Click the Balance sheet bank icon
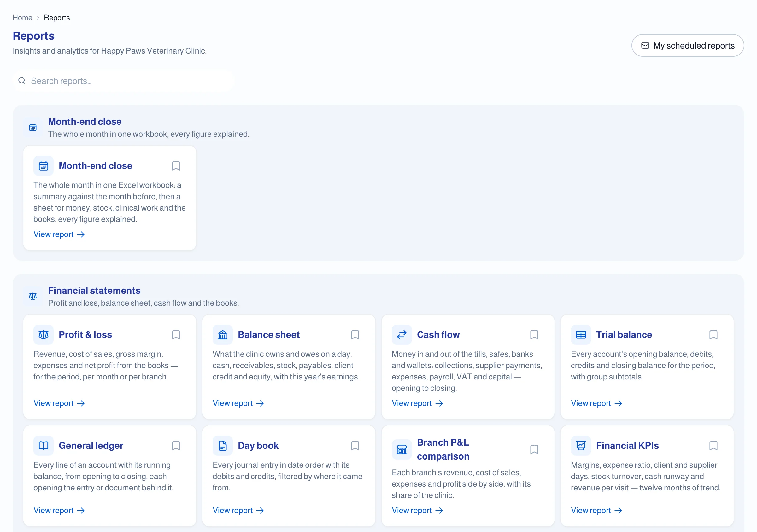The width and height of the screenshot is (757, 532). (223, 335)
